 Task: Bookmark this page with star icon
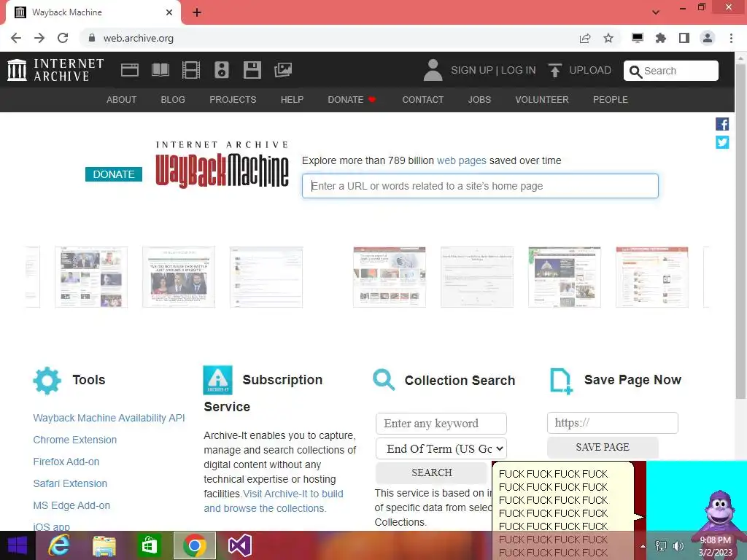pos(608,38)
